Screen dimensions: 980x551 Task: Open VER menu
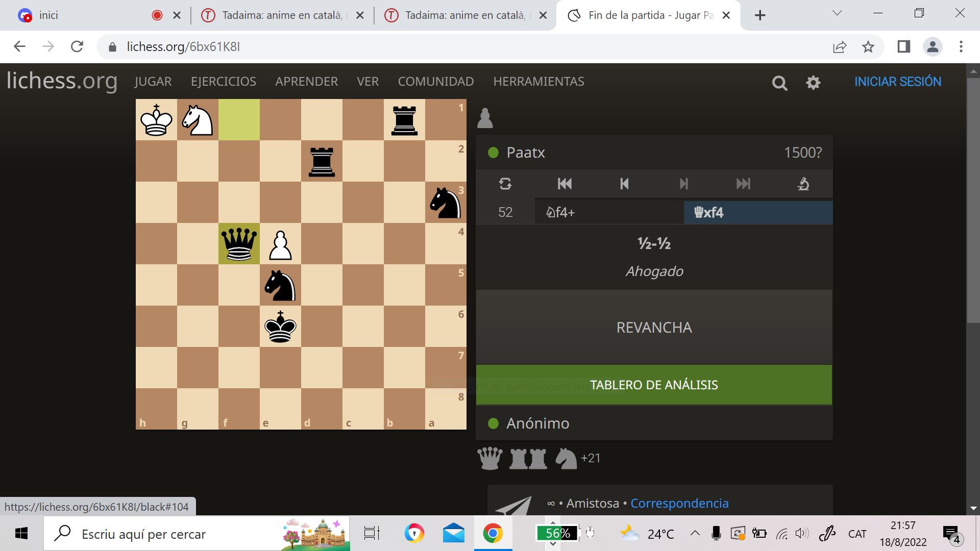[x=368, y=81]
